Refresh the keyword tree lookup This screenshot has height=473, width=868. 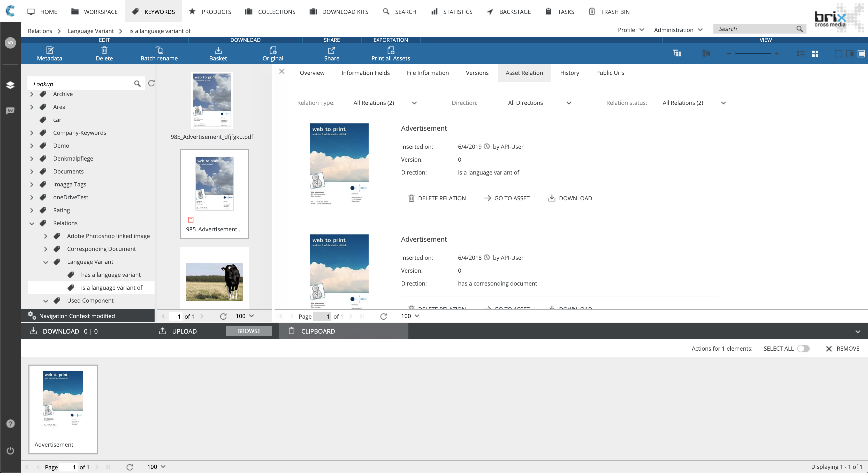152,83
